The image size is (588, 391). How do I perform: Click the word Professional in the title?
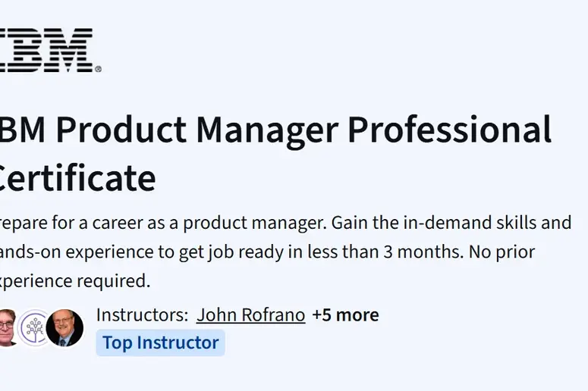(449, 130)
